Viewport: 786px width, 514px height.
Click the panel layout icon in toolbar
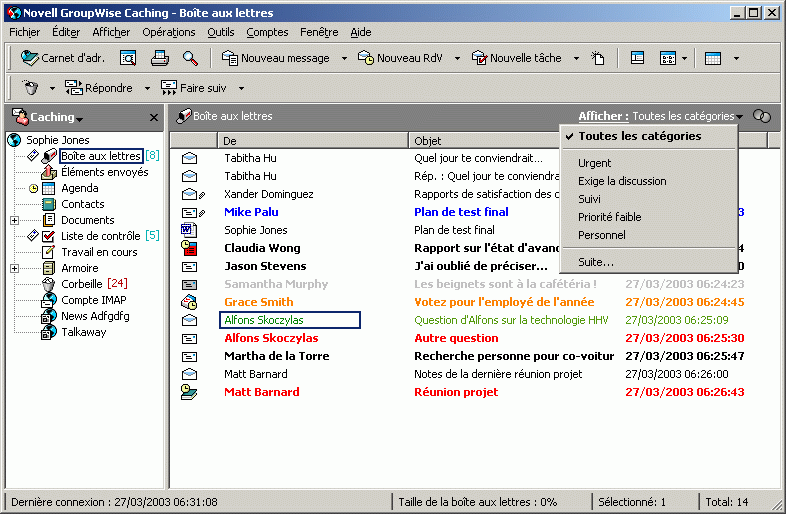point(637,58)
